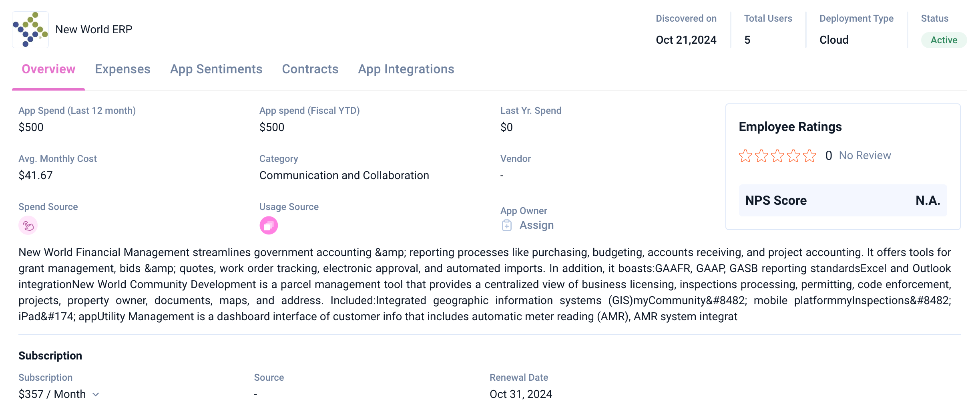This screenshot has width=980, height=420.
Task: Click the New World ERP logo
Action: tap(30, 30)
